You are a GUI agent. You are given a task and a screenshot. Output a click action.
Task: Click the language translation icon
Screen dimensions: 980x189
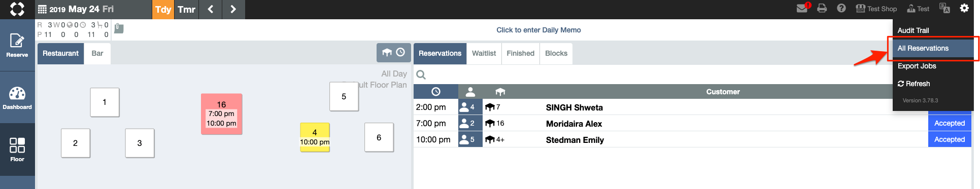pyautogui.click(x=944, y=8)
